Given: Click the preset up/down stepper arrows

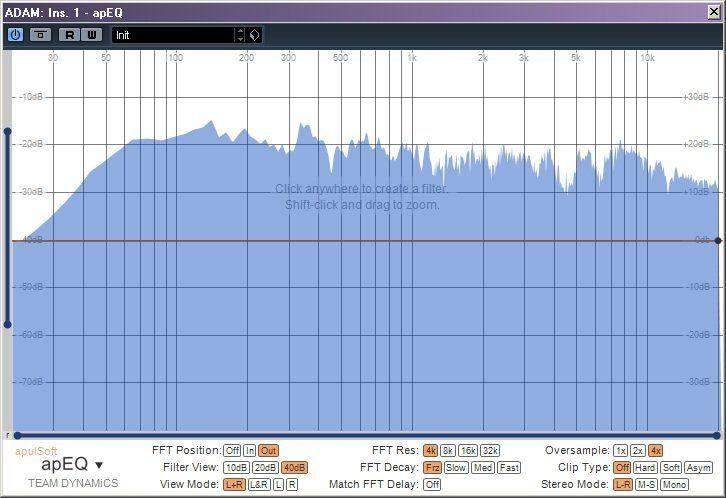Looking at the screenshot, I should (x=240, y=34).
